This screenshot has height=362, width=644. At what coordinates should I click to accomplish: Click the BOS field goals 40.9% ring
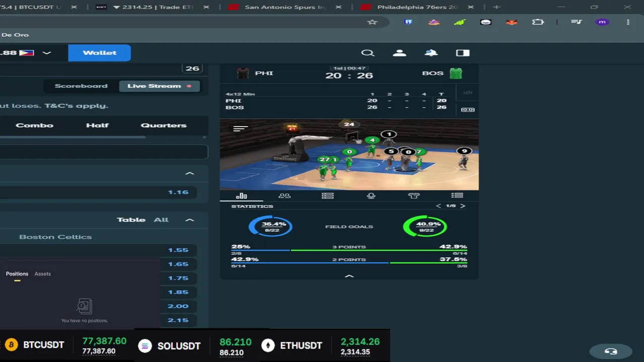click(x=425, y=226)
